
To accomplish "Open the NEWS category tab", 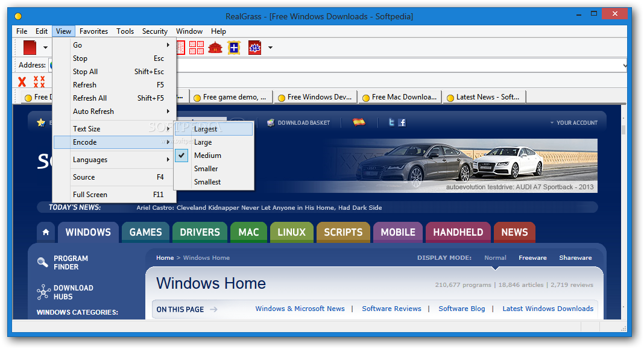I will [514, 233].
